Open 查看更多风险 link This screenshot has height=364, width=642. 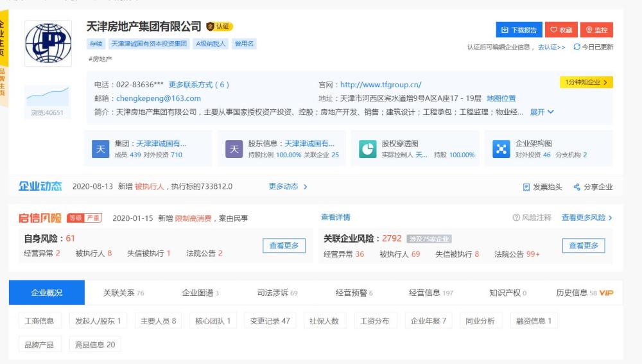pyautogui.click(x=586, y=218)
